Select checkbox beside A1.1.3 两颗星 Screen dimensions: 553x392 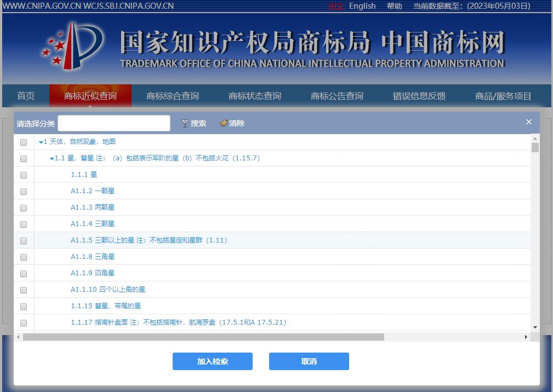[x=24, y=208]
